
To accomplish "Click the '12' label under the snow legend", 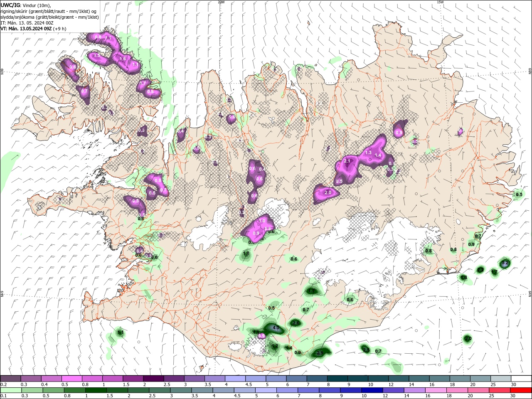I will (391, 384).
